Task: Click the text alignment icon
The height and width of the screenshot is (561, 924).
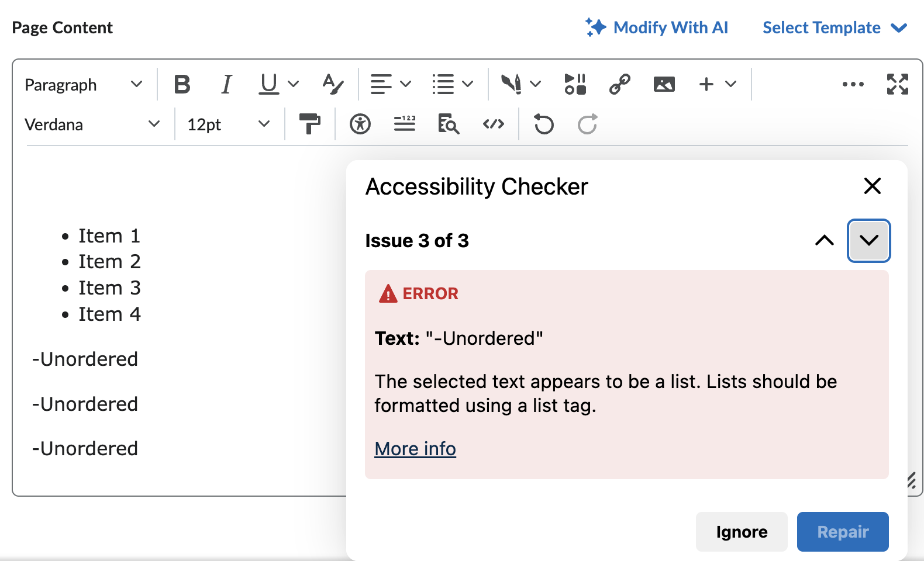Action: 381,85
